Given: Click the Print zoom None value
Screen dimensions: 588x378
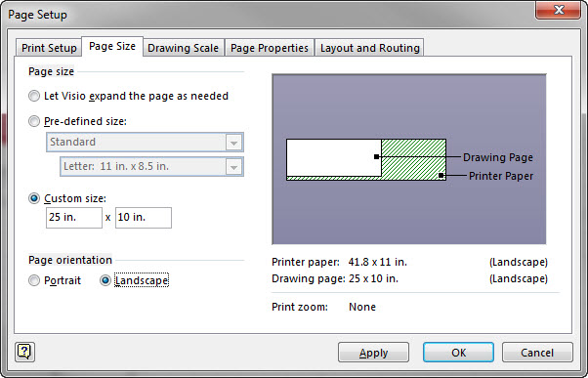Looking at the screenshot, I should [362, 307].
